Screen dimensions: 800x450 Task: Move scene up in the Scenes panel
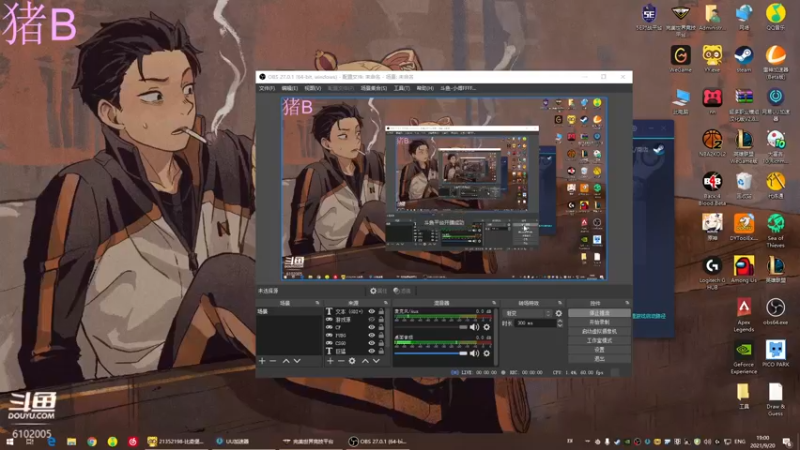click(x=286, y=361)
